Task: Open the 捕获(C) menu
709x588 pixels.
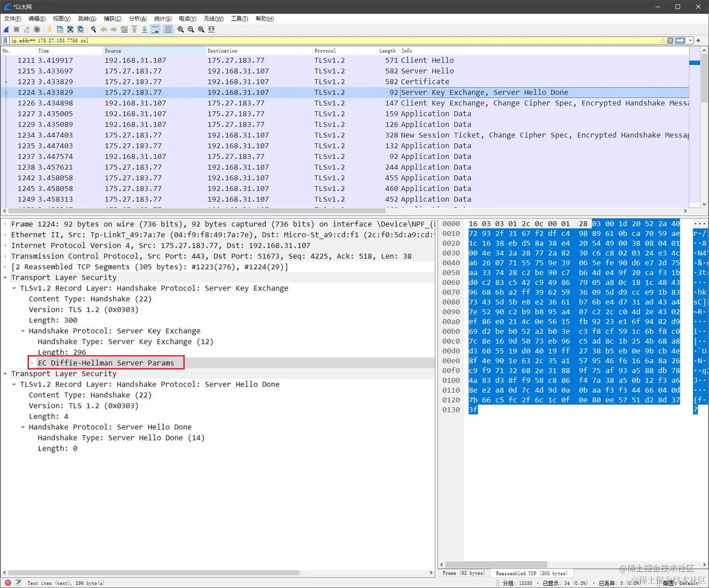Action: coord(113,19)
